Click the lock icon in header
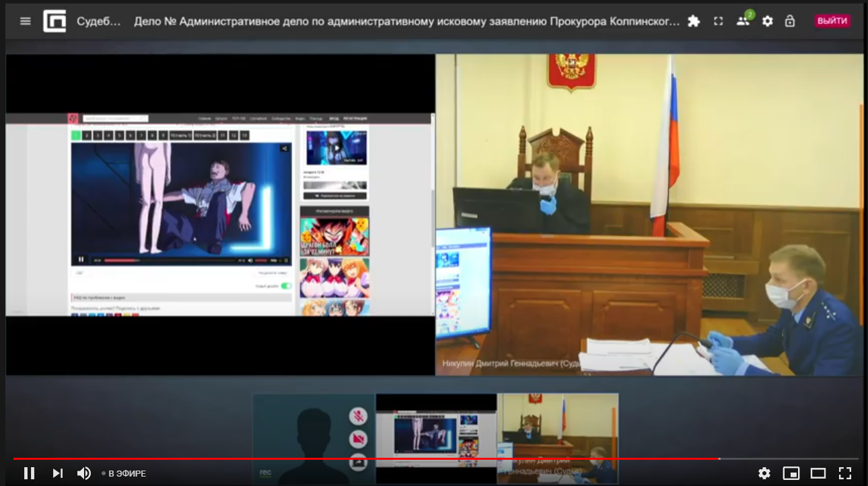 coord(790,21)
